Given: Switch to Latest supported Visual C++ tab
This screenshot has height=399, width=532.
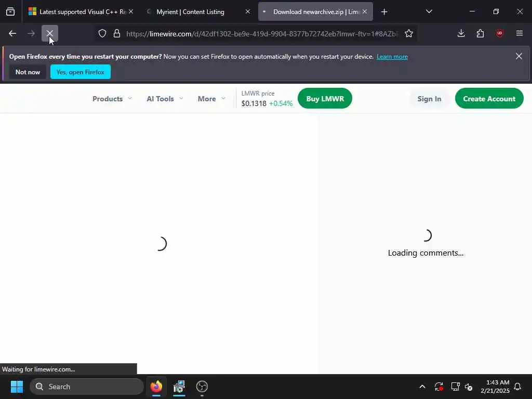Looking at the screenshot, I should click(81, 12).
